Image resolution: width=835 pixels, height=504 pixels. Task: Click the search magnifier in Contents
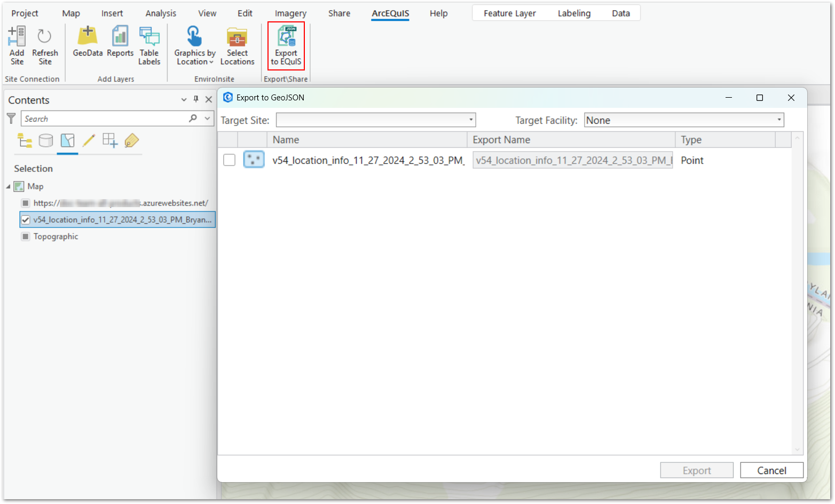pyautogui.click(x=193, y=119)
